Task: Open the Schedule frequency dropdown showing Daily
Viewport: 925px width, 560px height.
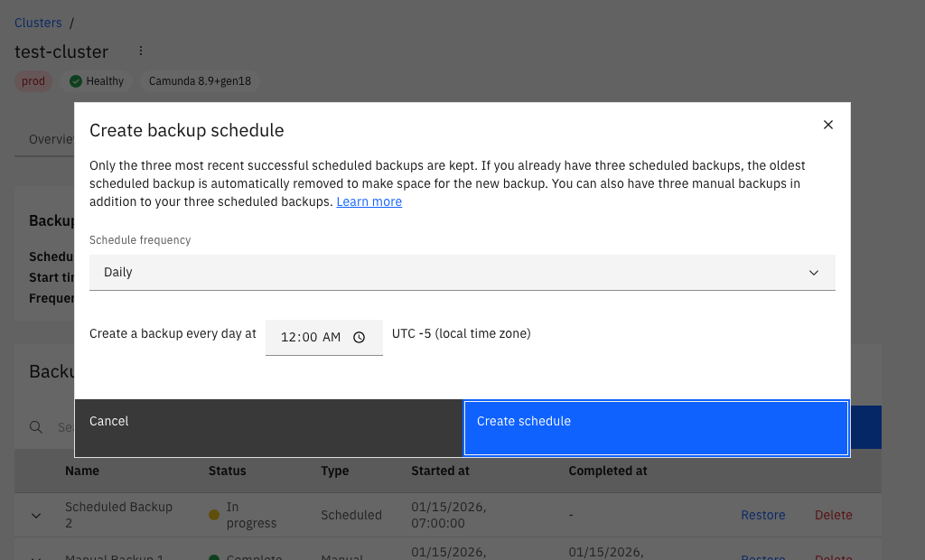Action: (462, 272)
